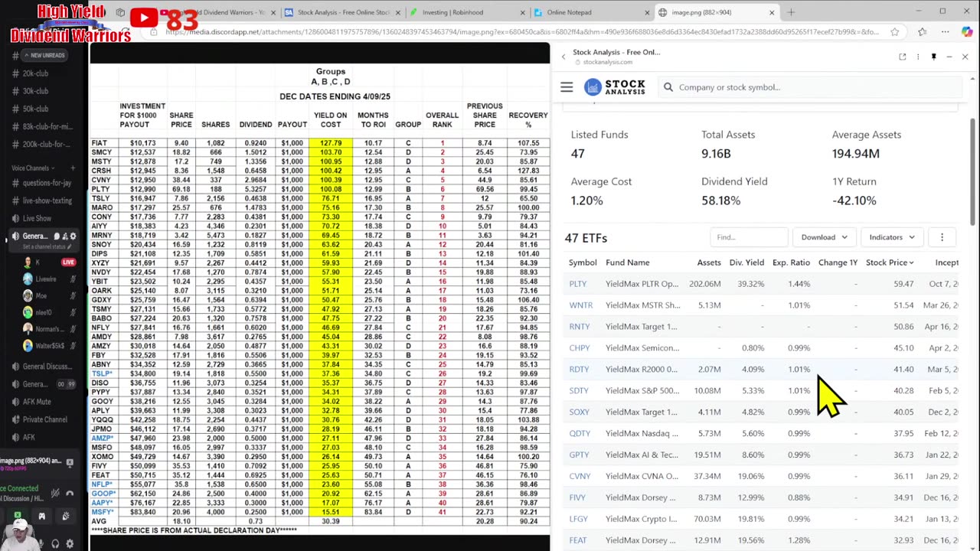Switch to Online Notepad browser tab
The width and height of the screenshot is (980, 551).
[590, 12]
